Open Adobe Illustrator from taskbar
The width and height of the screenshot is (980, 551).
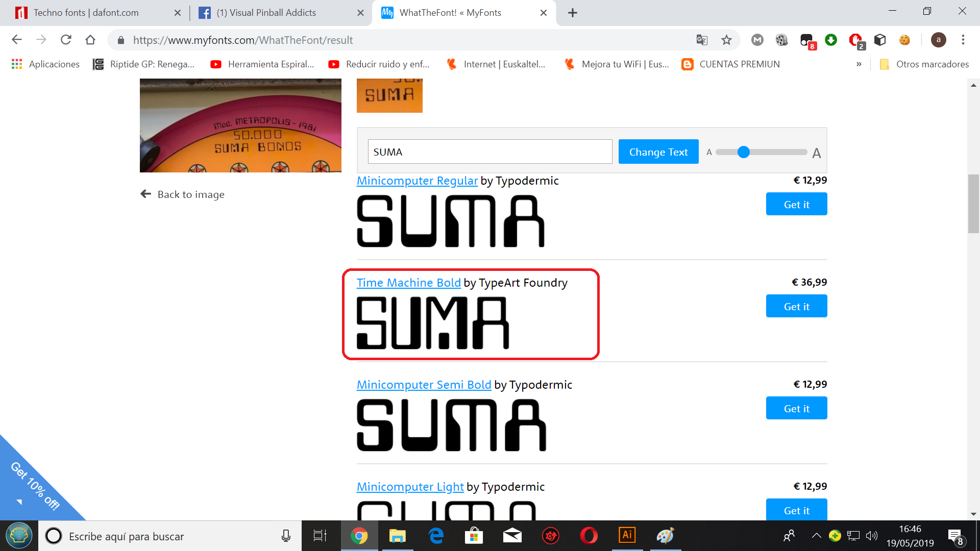coord(627,536)
